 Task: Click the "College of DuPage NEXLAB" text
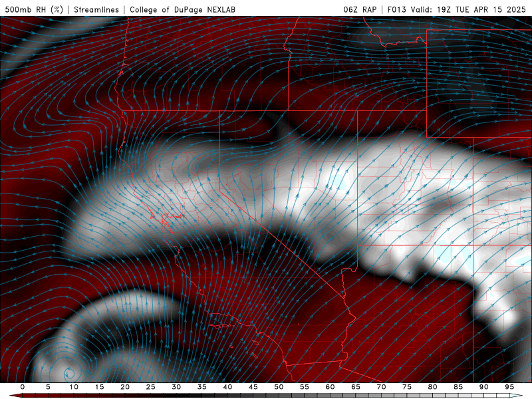click(x=182, y=9)
